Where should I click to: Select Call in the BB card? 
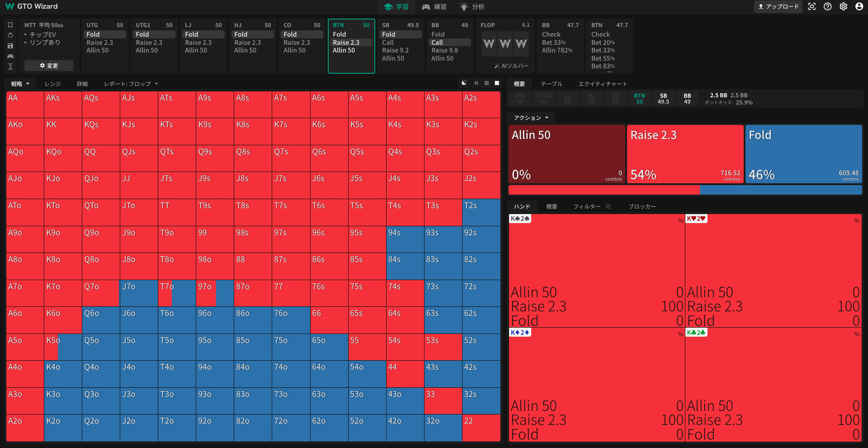450,43
